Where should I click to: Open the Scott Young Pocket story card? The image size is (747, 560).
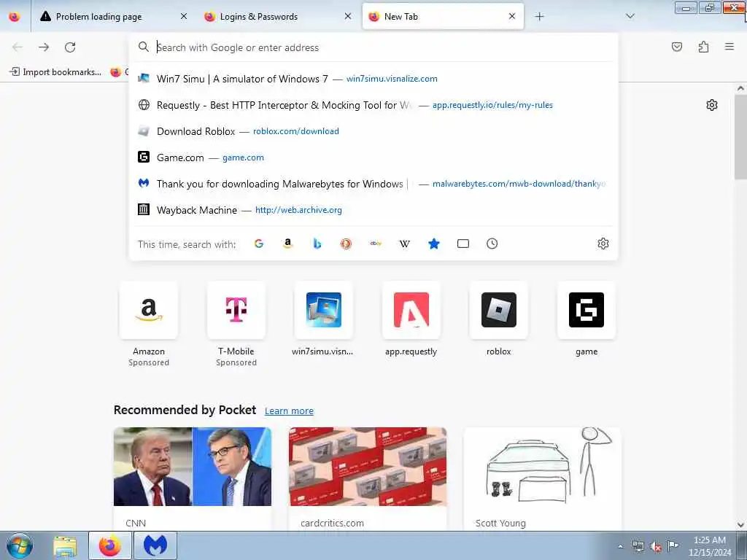[543, 478]
